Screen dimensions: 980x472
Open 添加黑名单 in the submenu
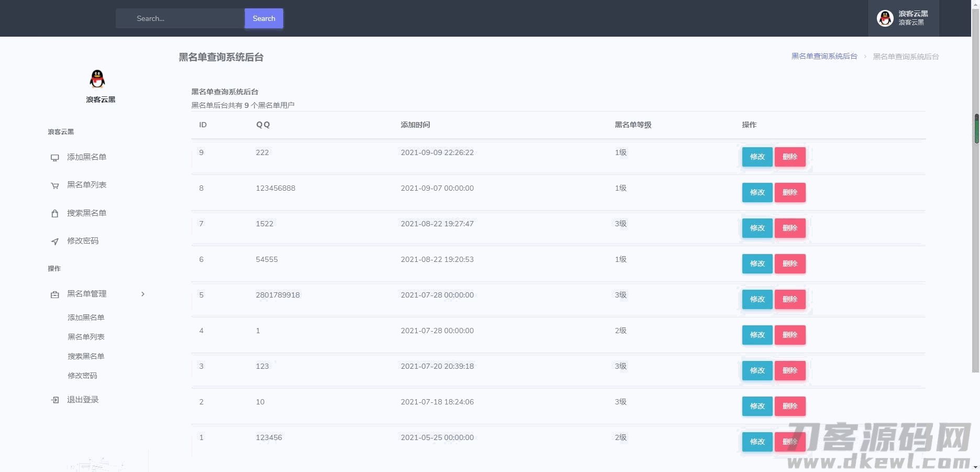click(86, 317)
